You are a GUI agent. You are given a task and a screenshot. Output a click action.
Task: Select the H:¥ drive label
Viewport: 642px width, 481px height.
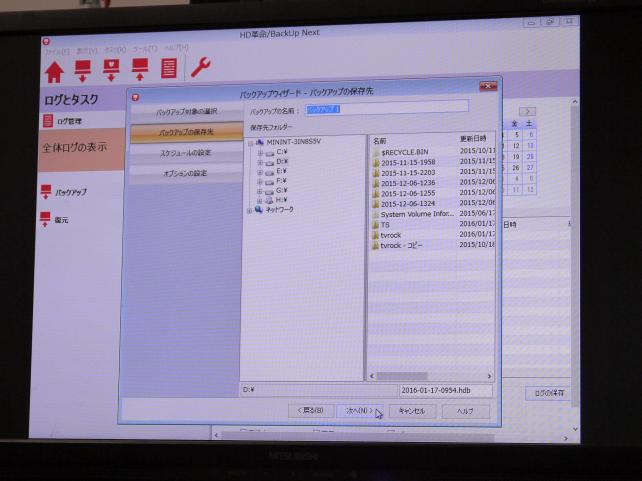[282, 200]
